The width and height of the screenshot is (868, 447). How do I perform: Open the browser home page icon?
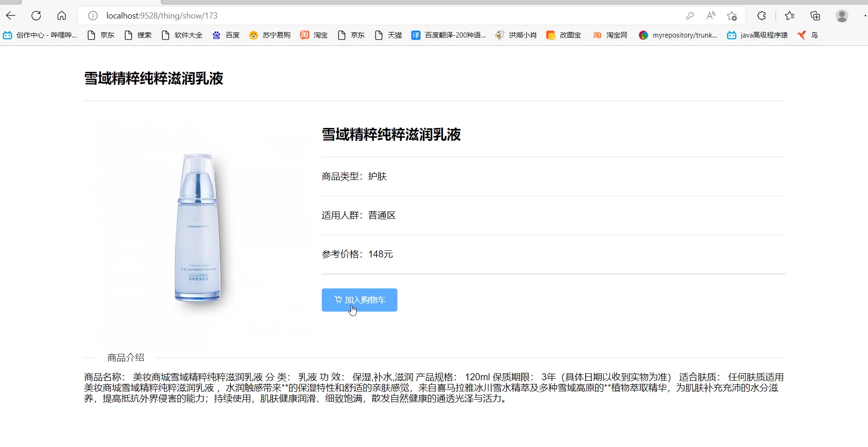click(62, 16)
